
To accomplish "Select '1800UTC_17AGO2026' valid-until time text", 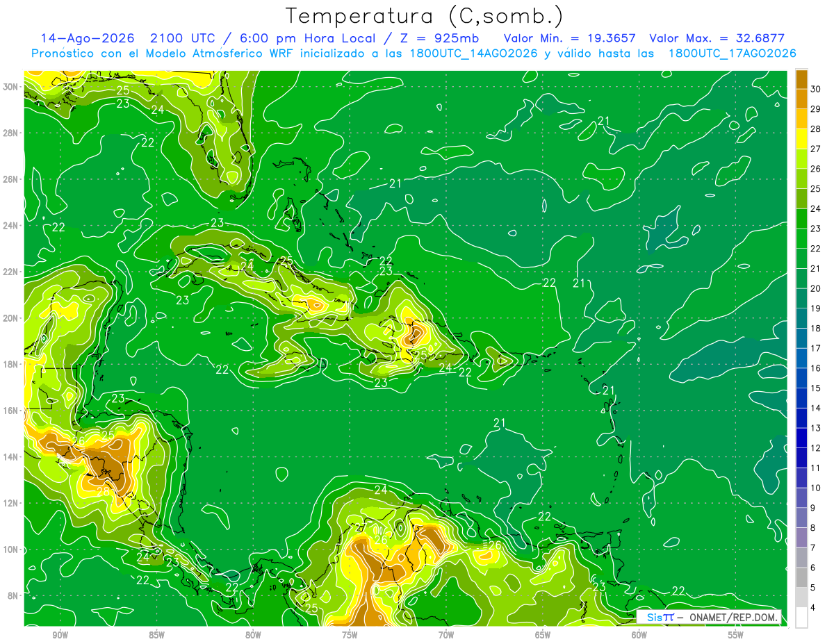I will [x=732, y=53].
